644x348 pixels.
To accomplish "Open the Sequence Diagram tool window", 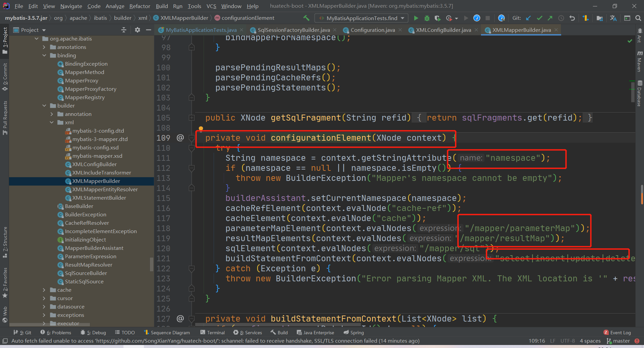I will pyautogui.click(x=167, y=333).
